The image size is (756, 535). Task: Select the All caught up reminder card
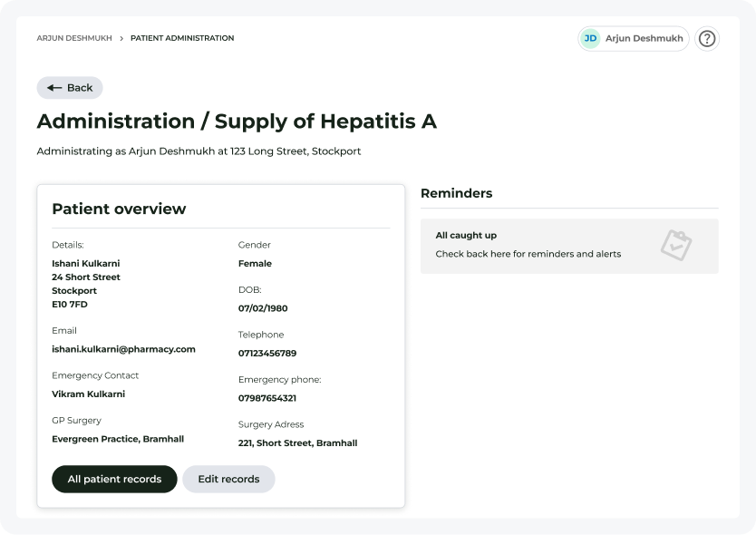[569, 246]
